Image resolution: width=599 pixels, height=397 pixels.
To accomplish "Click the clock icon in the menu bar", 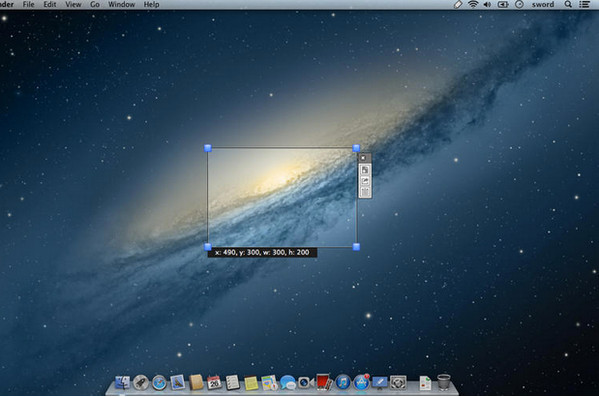I will [x=519, y=5].
